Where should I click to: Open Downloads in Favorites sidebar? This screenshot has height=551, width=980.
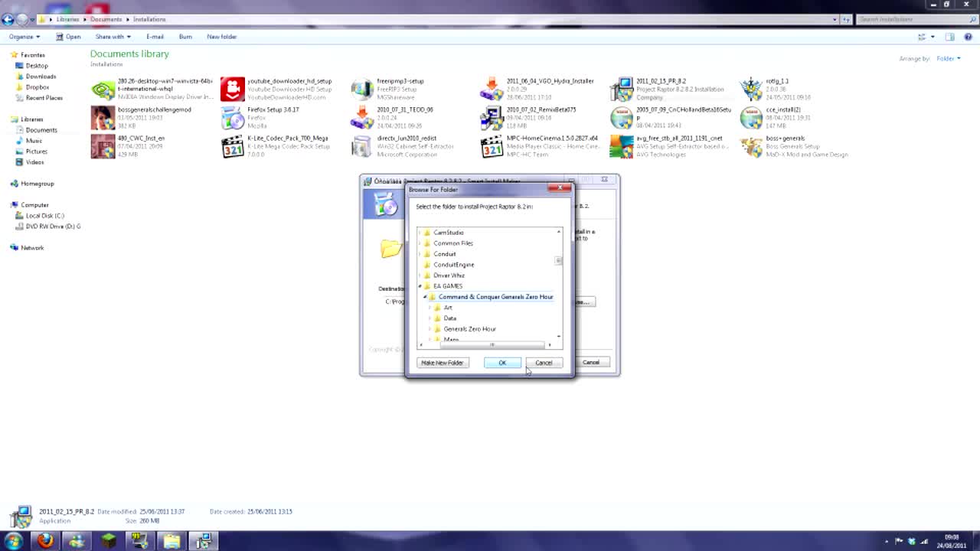click(x=40, y=77)
